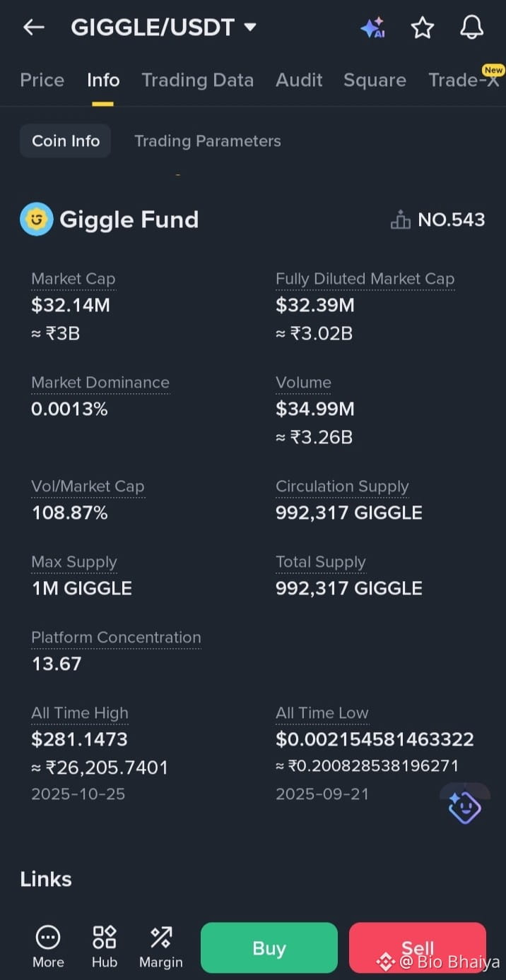This screenshot has width=506, height=980.
Task: Open the NO.543 ranking icon
Action: 401,220
